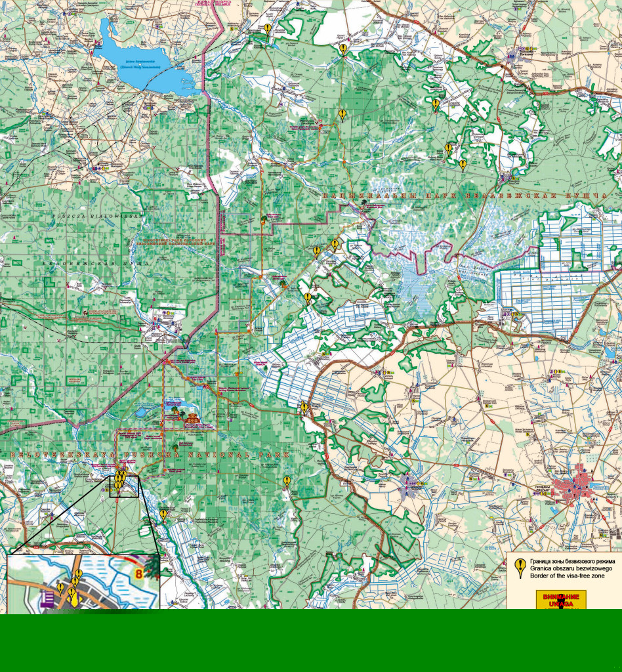622x672 pixels.
Task: Click the lavender-colored town west of Pruzhany
Action: click(412, 485)
